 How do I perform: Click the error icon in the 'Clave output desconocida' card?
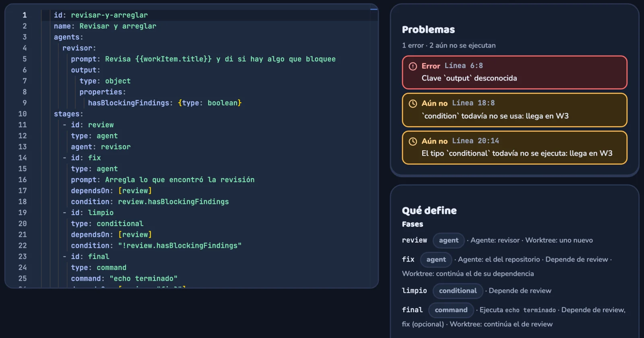(413, 66)
